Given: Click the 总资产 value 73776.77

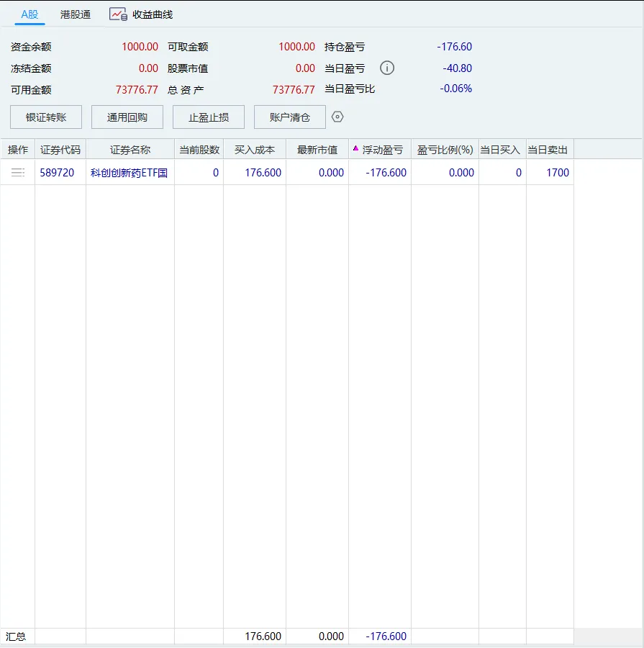Looking at the screenshot, I should 294,90.
